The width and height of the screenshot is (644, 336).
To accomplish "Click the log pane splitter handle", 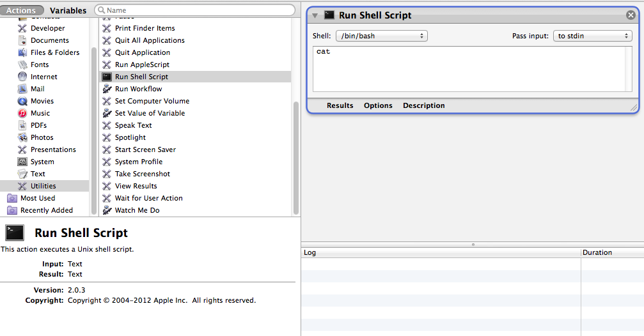I will [473, 245].
